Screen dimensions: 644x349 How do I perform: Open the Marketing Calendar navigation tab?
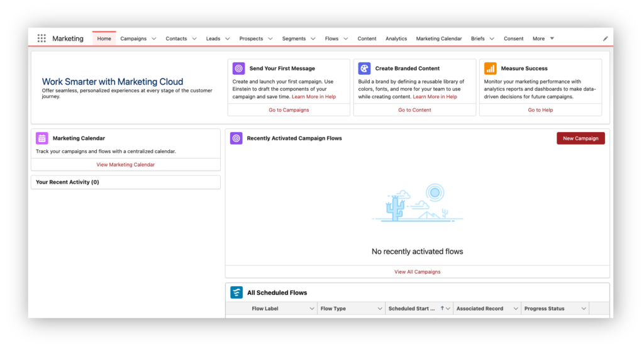438,38
